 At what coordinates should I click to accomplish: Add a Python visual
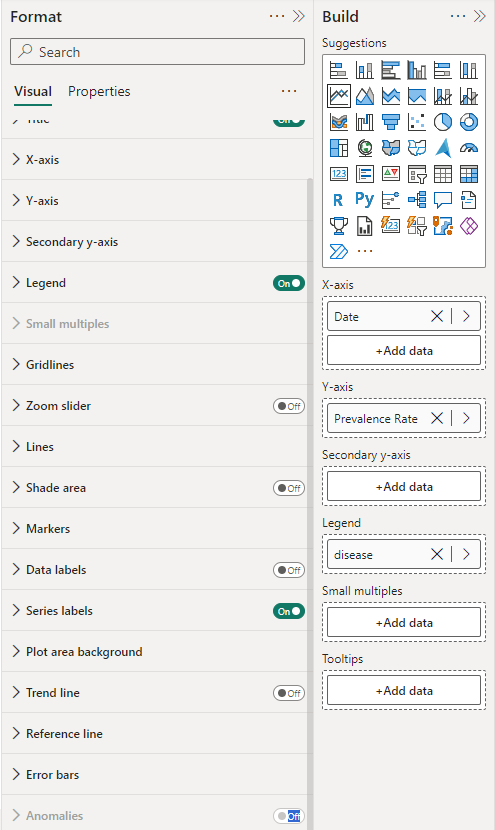[364, 200]
